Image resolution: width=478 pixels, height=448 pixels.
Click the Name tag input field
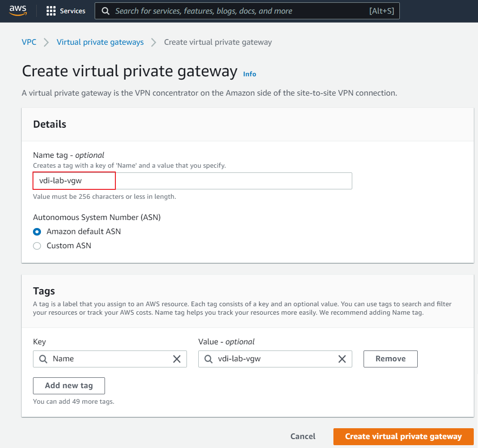[192, 181]
